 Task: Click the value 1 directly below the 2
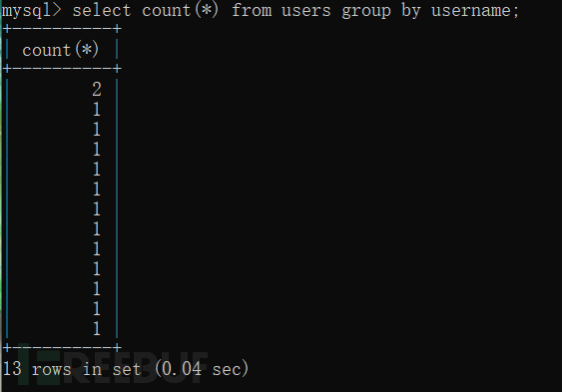tap(97, 109)
